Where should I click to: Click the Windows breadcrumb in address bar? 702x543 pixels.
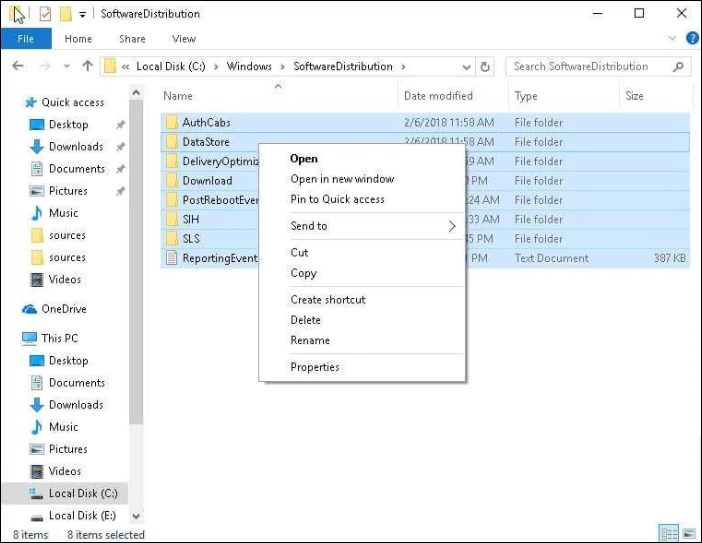249,67
